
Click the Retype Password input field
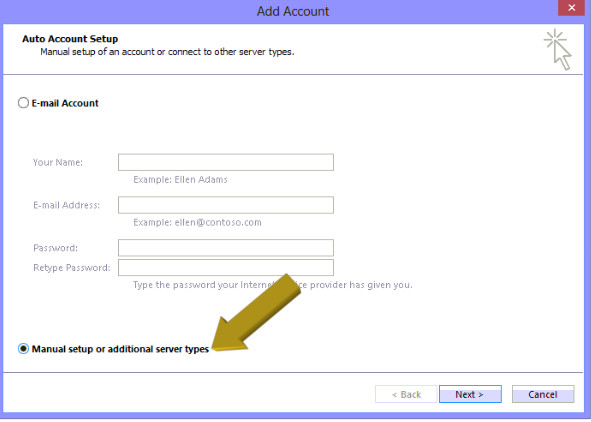[226, 268]
